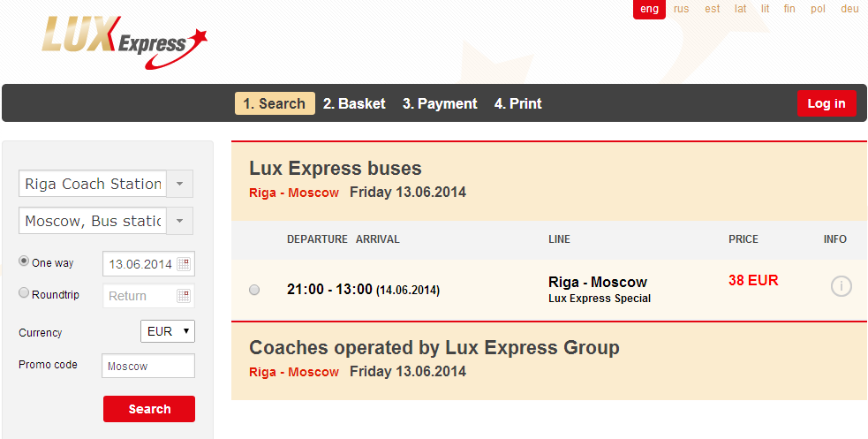This screenshot has width=868, height=439.
Task: Switch language to deu
Action: [849, 9]
